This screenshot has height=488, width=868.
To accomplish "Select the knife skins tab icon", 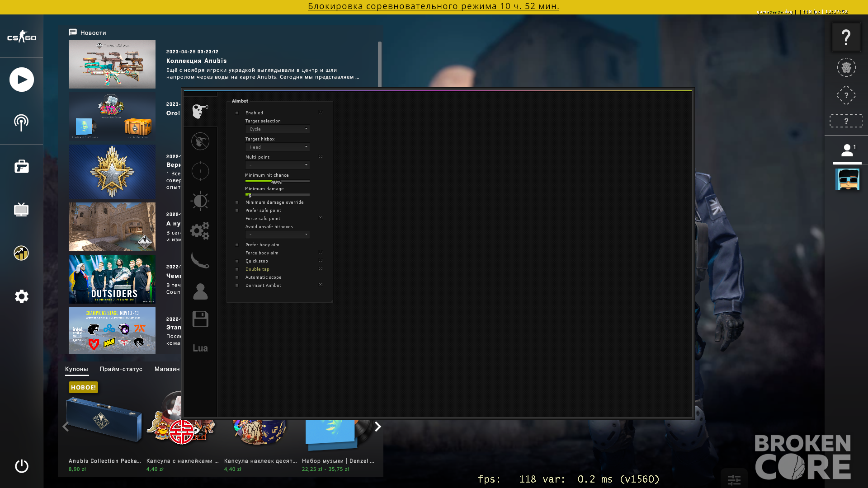I will [200, 260].
